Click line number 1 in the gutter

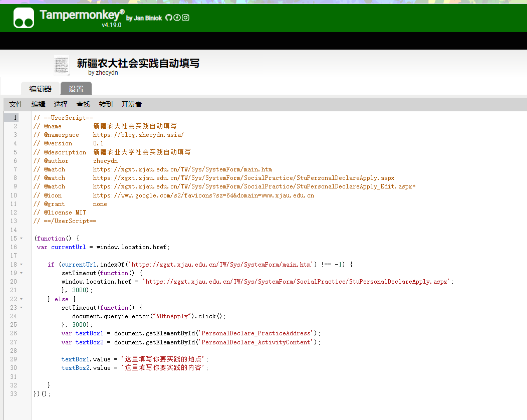[x=15, y=117]
